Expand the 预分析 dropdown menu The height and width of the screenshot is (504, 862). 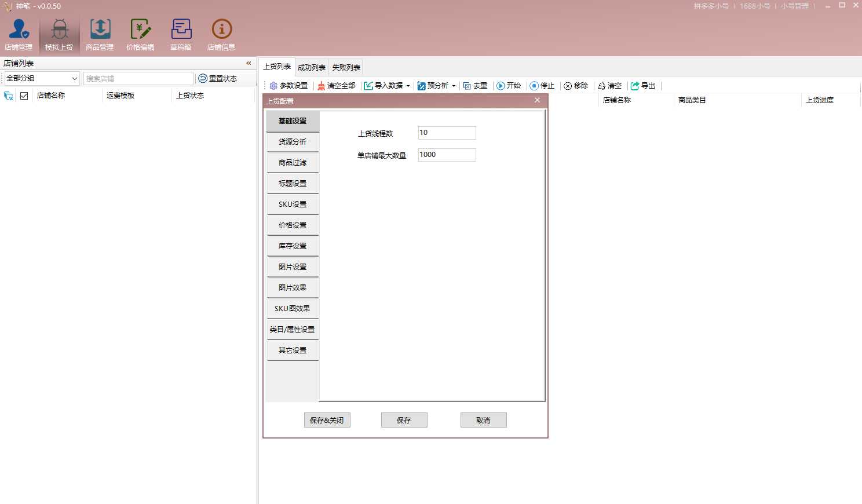tap(454, 86)
